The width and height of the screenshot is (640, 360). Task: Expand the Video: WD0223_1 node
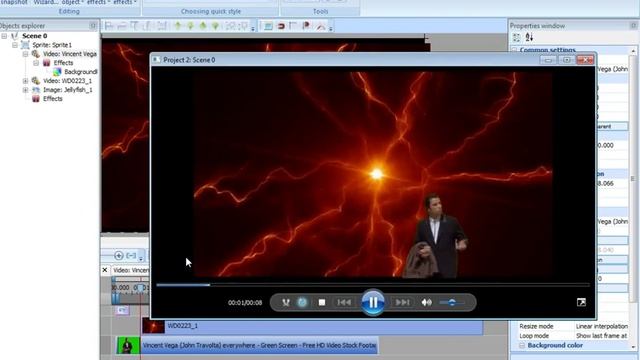pos(25,81)
